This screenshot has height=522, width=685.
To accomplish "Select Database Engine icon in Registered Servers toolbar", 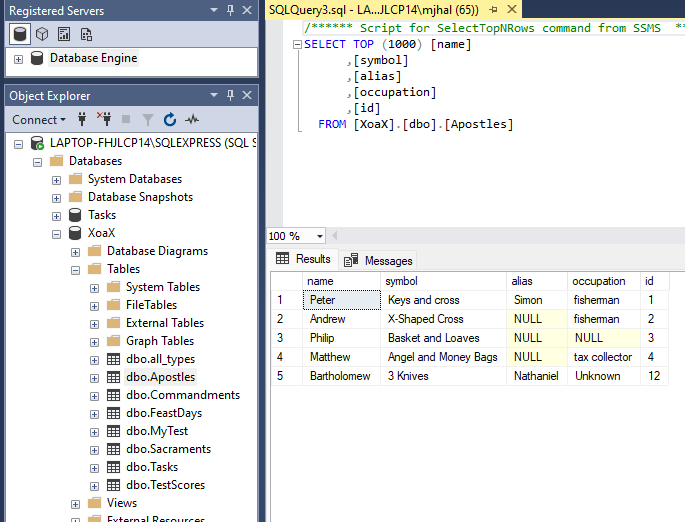I will click(x=20, y=34).
